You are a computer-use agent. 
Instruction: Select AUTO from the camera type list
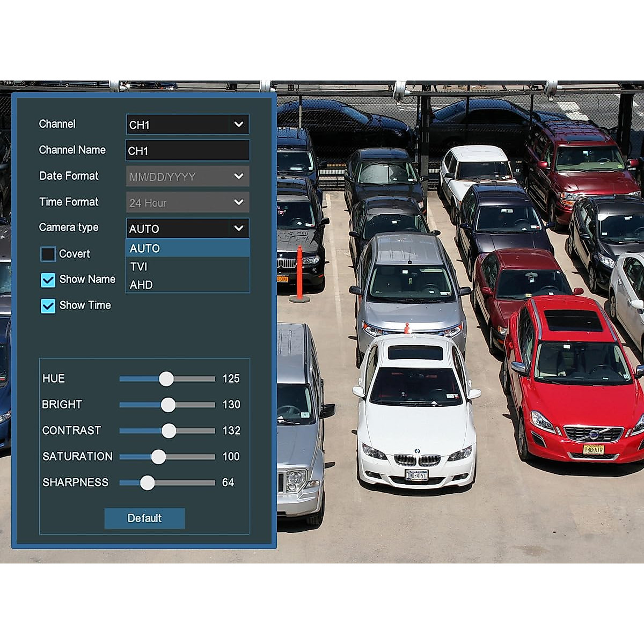coord(187,248)
